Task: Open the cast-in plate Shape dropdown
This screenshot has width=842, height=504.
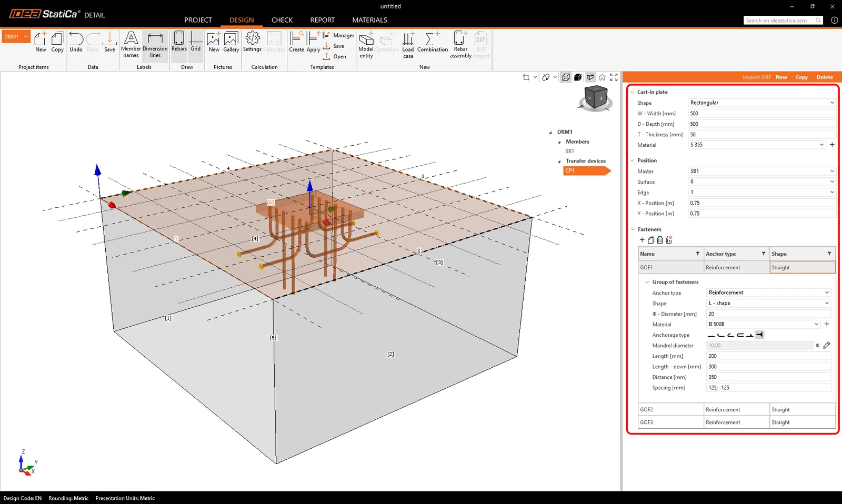Action: 761,103
